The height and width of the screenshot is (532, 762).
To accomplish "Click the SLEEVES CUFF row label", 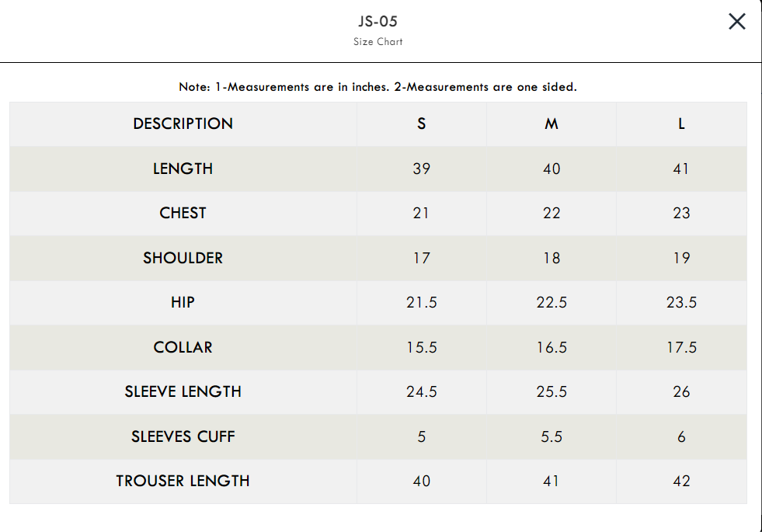I will pyautogui.click(x=183, y=436).
